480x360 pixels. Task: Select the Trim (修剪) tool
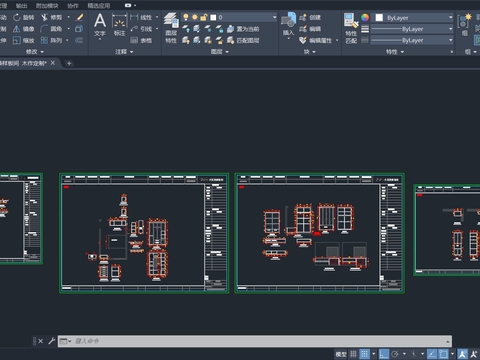coord(51,17)
